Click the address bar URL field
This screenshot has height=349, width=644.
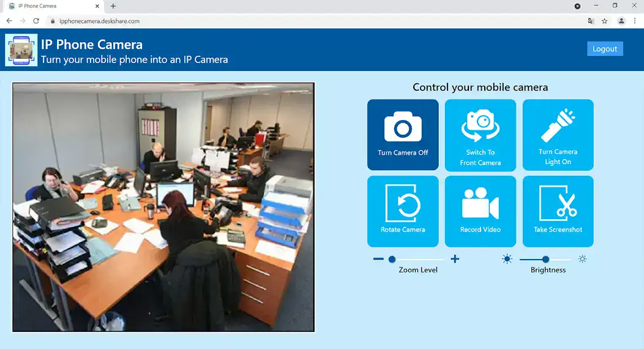[x=315, y=21]
